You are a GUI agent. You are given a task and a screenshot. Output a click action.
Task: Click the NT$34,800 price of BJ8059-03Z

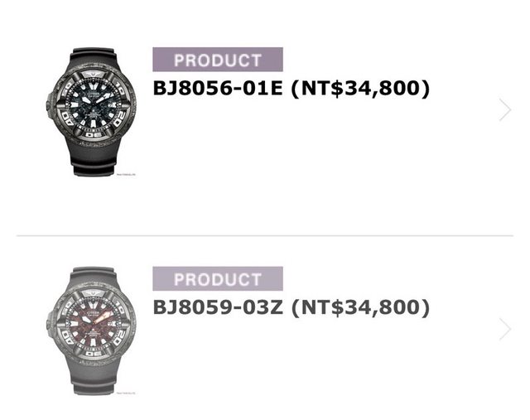pos(361,307)
